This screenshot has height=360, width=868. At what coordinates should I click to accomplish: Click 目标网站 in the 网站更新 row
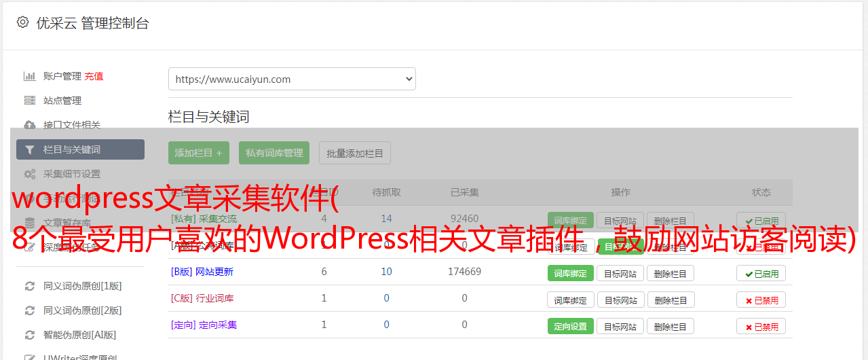pos(620,273)
